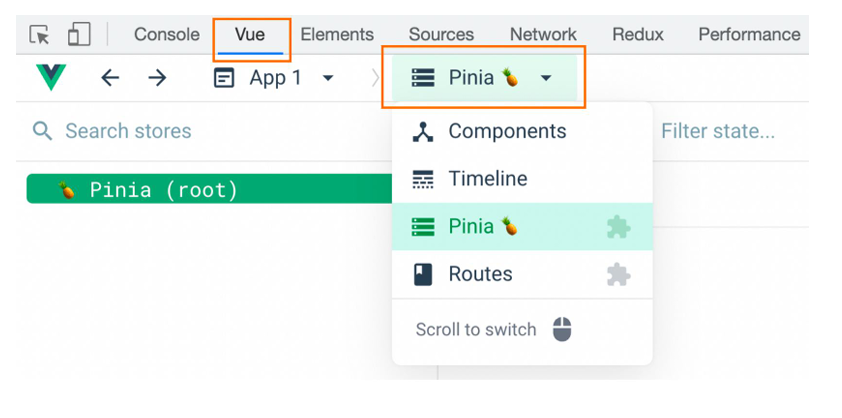Image resolution: width=842 pixels, height=418 pixels.
Task: Select the Pinia (root) store
Action: [209, 189]
